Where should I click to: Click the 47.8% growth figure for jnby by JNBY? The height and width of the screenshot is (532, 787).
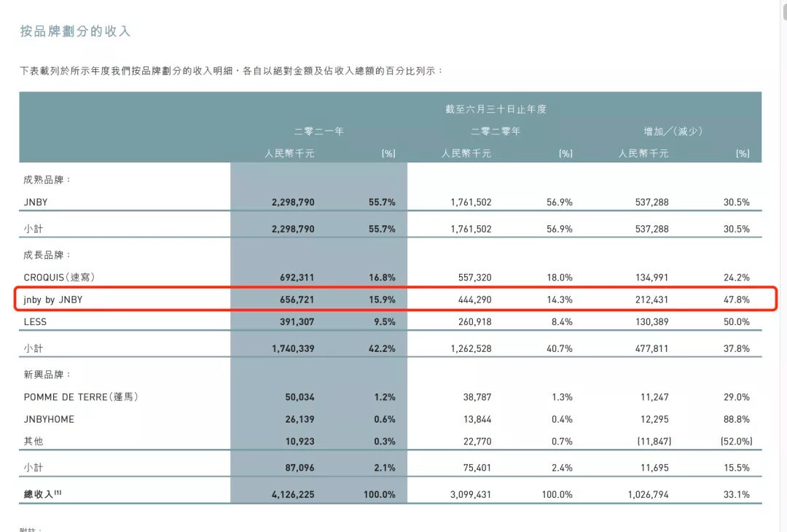(737, 299)
